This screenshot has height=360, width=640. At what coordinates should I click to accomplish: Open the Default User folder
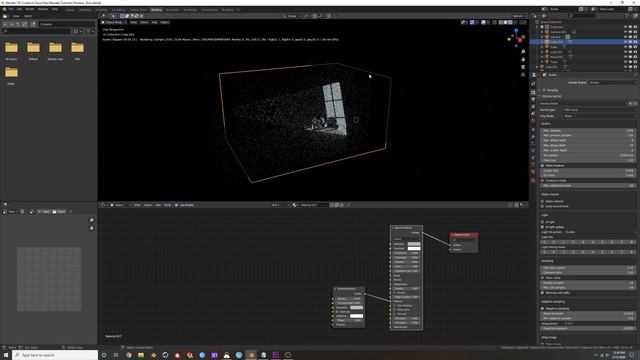tap(55, 51)
